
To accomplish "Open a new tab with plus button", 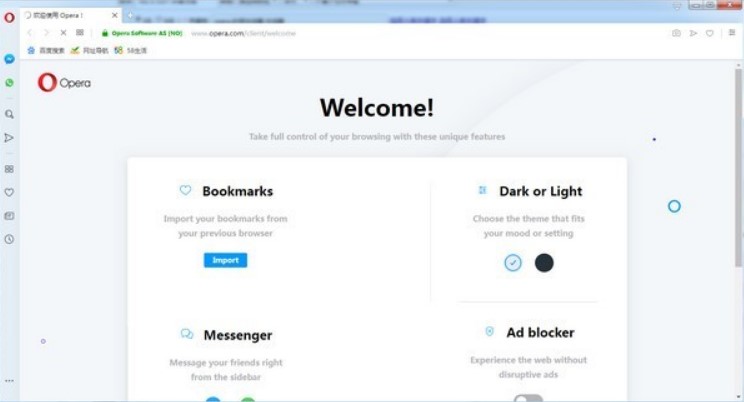I will (x=130, y=15).
